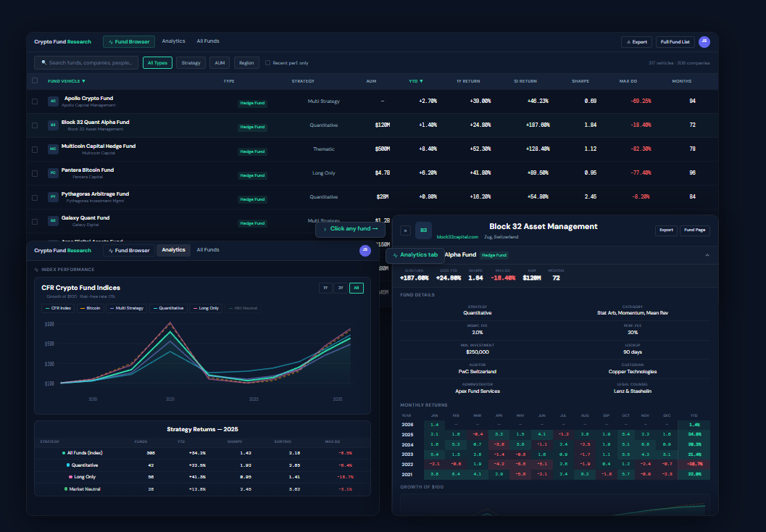766x532 pixels.
Task: Open the block32capital.com website link
Action: [x=457, y=237]
